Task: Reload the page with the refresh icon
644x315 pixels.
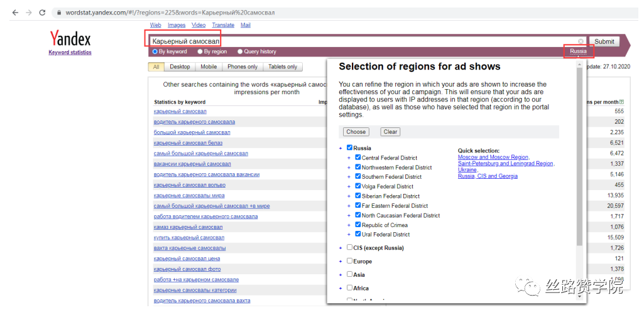Action: click(42, 13)
